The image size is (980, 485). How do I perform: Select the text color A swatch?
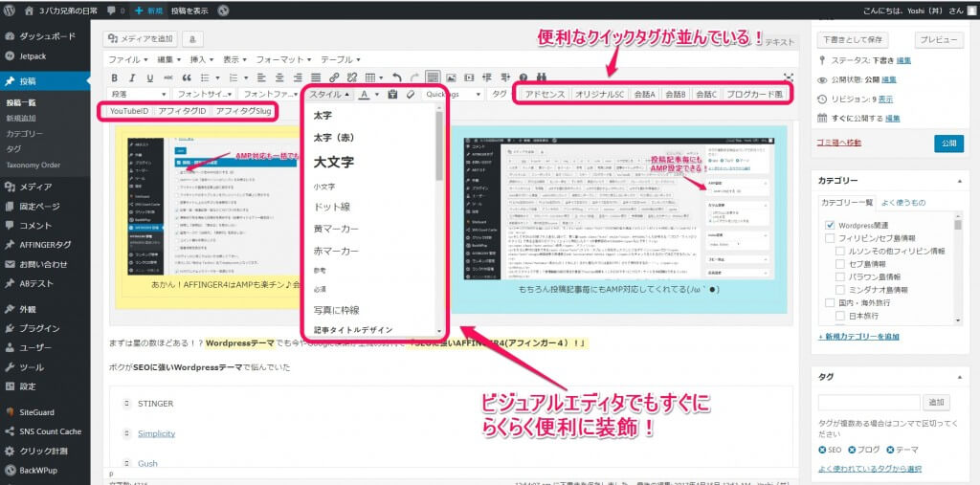coord(364,95)
